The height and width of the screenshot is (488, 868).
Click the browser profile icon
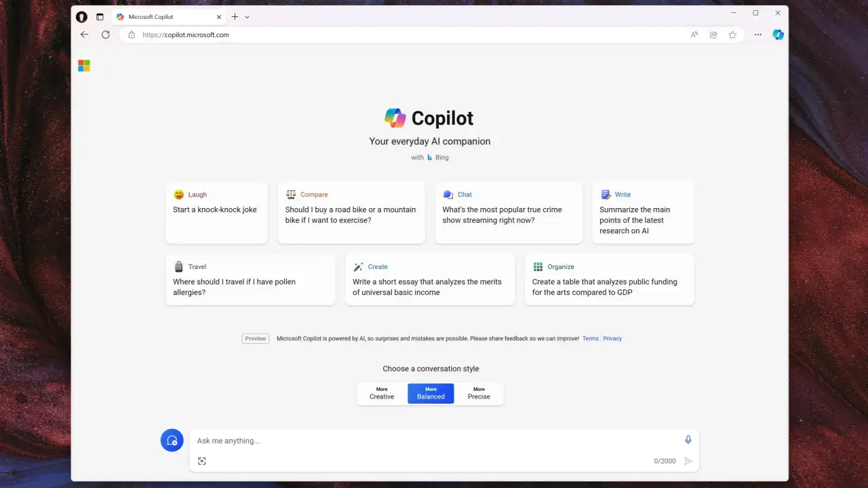coord(81,17)
